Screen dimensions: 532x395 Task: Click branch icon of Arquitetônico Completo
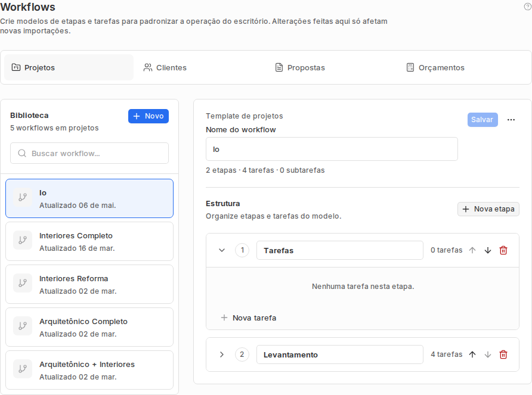[x=23, y=326]
